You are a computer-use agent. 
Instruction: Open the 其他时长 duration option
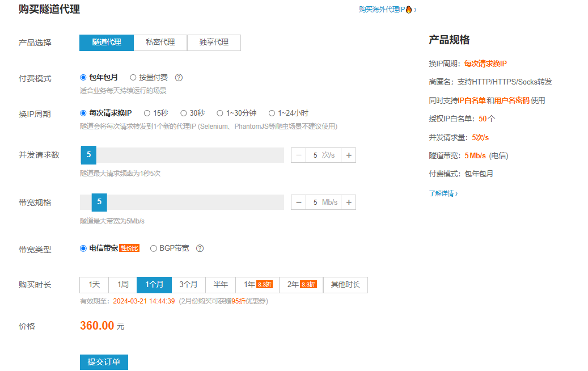[345, 285]
